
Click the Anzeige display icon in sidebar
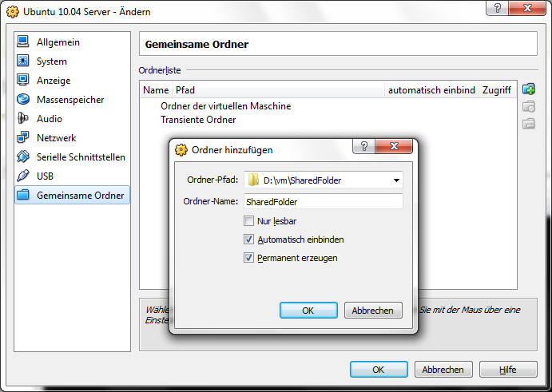point(23,80)
